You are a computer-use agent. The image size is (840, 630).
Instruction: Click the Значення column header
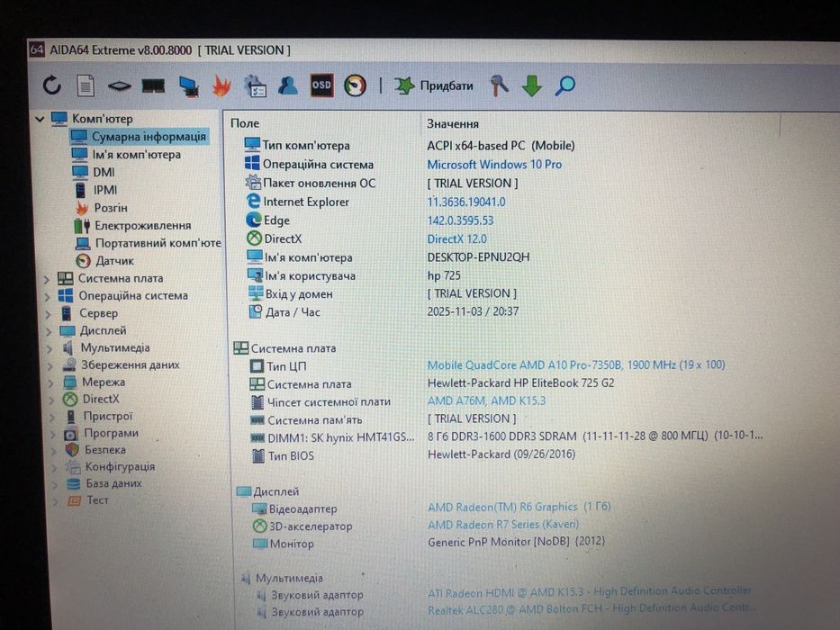(453, 124)
